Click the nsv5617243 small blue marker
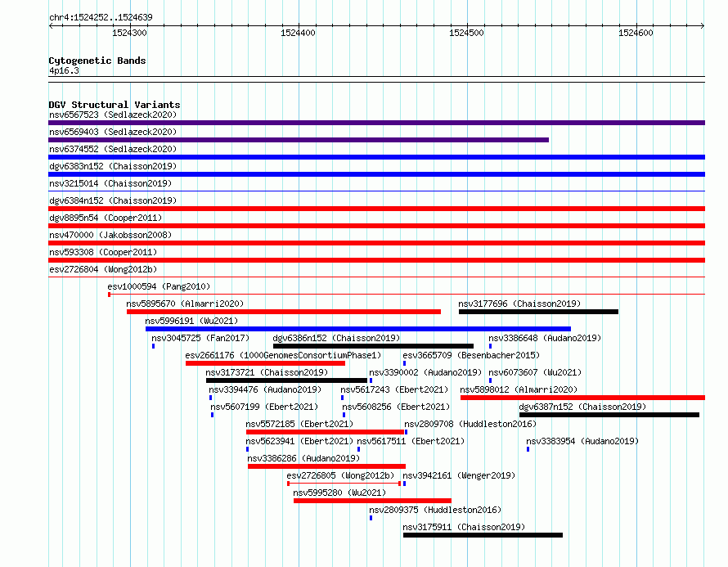Viewport: 728px width, 567px height. coord(342,398)
